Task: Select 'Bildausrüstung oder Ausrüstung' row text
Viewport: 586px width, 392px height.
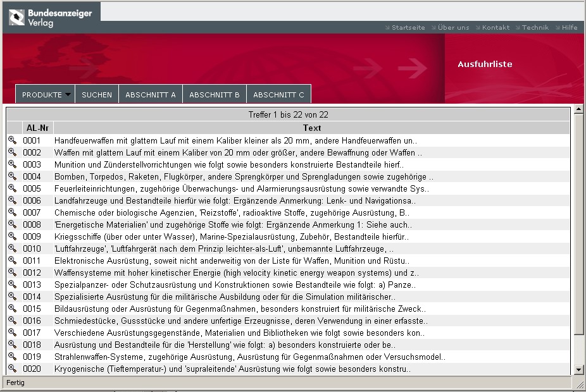Action: point(240,309)
